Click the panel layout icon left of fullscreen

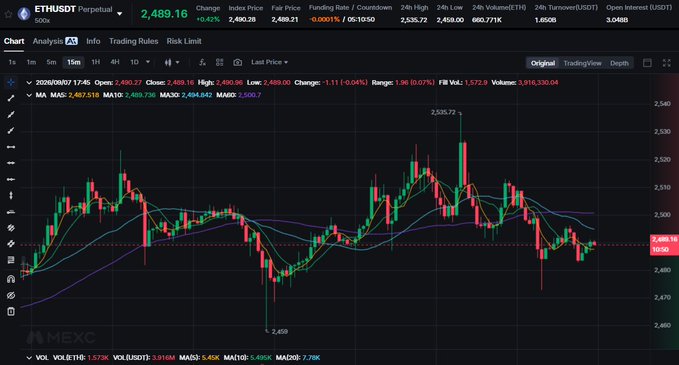[x=647, y=63]
